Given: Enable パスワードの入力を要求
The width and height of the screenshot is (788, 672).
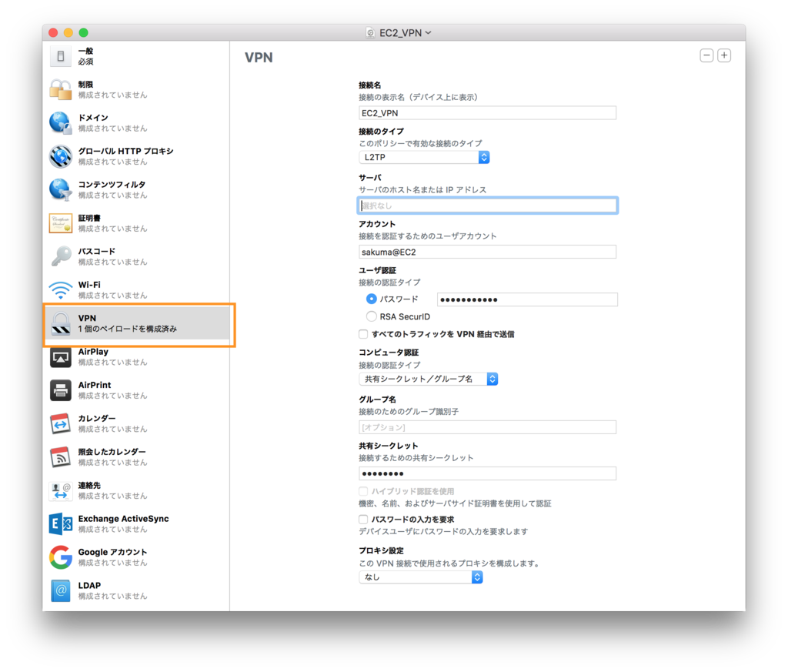Looking at the screenshot, I should (x=362, y=519).
